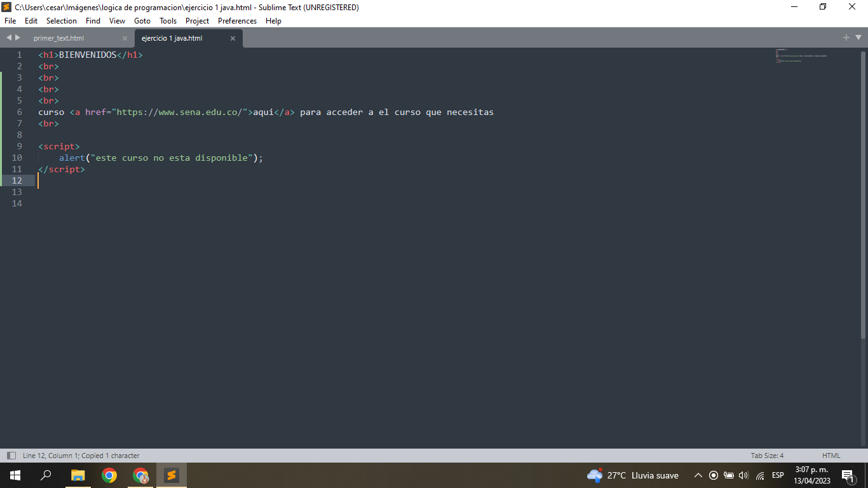Click the vertical editor scrollbar
This screenshot has height=488, width=868.
pos(864,194)
